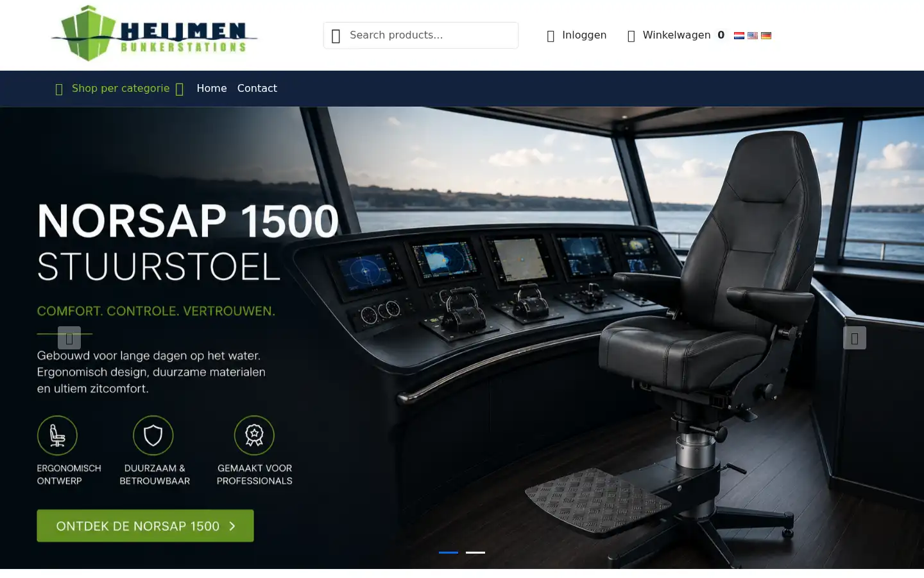Viewport: 924px width, 578px height.
Task: Open the Inloggen login link
Action: (584, 35)
